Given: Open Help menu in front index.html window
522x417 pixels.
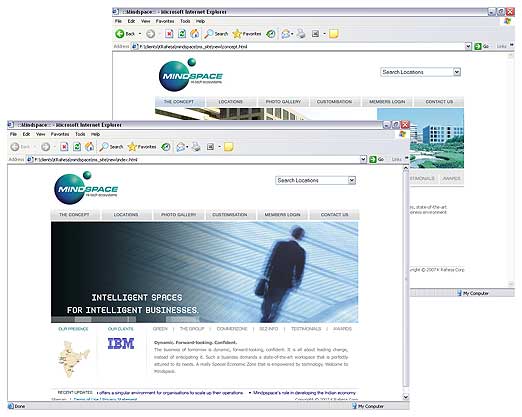Looking at the screenshot, I should 96,134.
